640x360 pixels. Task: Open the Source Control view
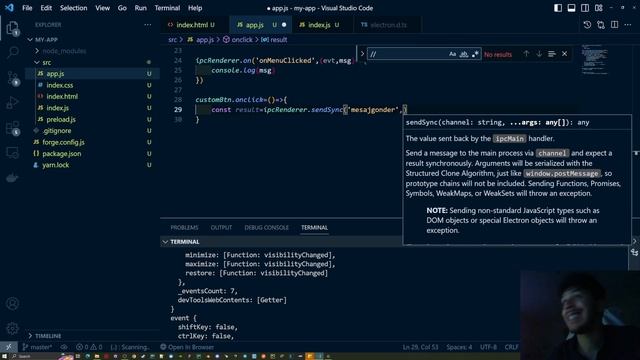(x=13, y=78)
